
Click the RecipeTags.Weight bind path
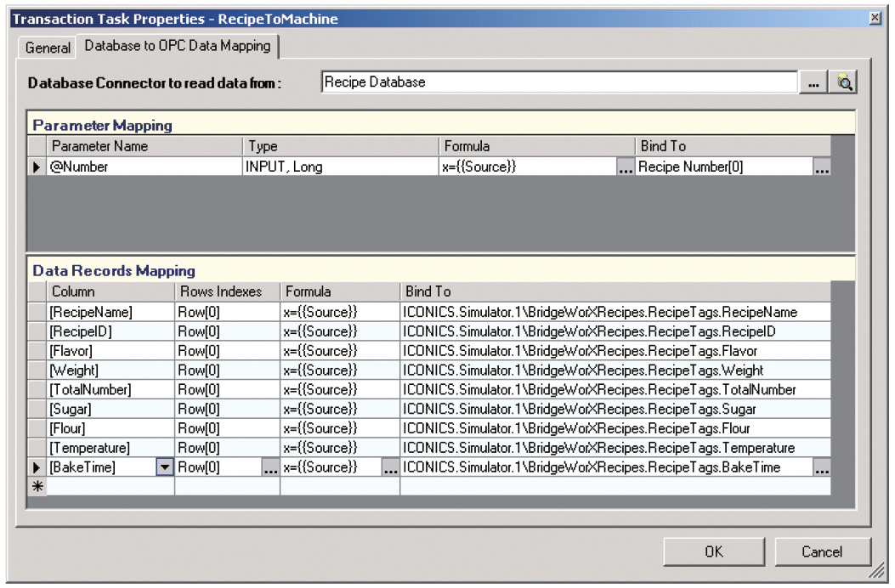615,370
